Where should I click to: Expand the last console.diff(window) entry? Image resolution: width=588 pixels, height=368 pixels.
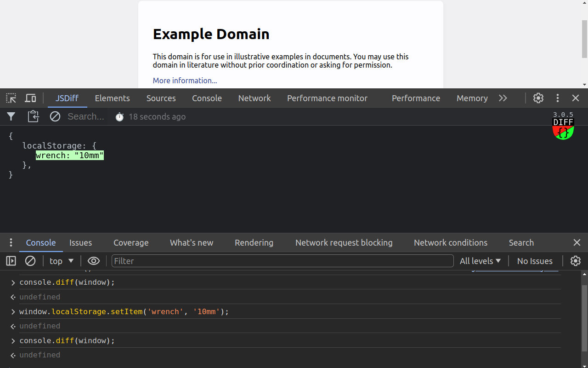pyautogui.click(x=12, y=341)
